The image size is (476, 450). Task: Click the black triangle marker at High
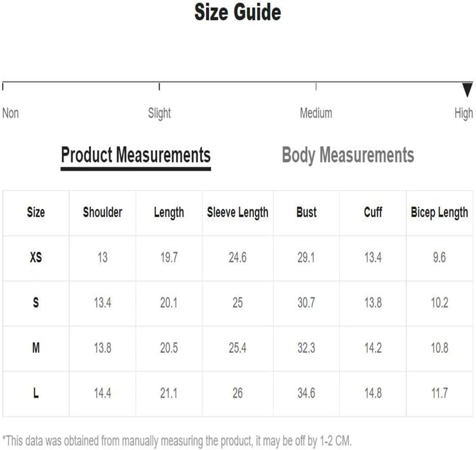467,90
